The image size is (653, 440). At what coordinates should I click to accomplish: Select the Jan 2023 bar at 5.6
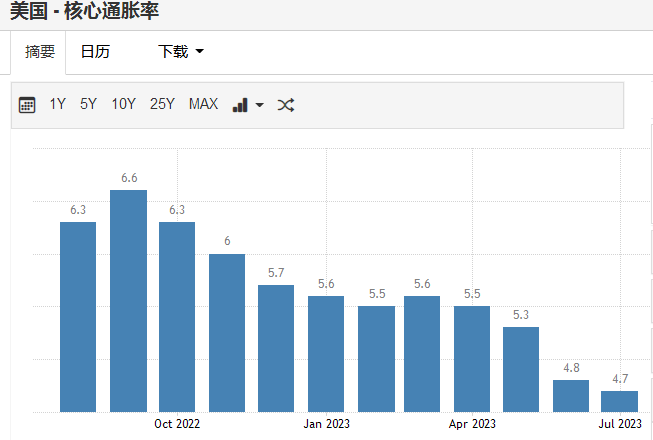coord(326,353)
